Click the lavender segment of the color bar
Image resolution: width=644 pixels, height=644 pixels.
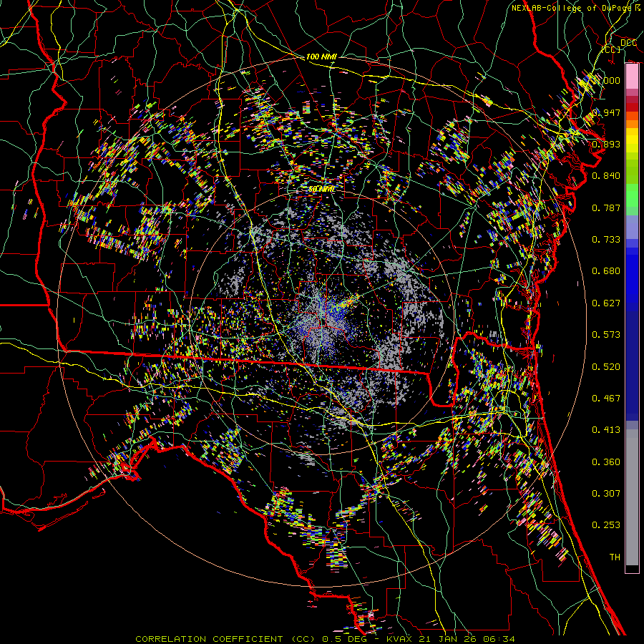632,227
